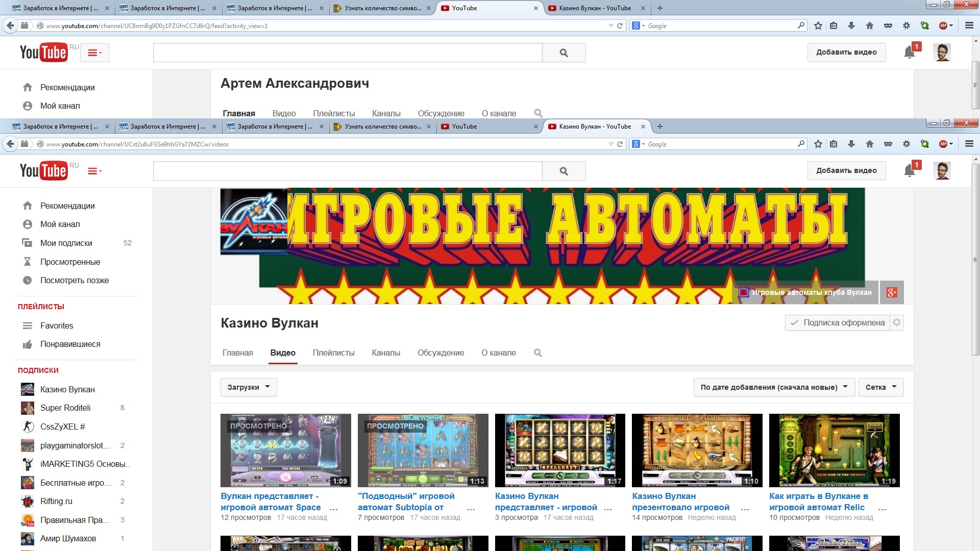The image size is (980, 551).
Task: Expand the guide menu button in lower window
Action: point(94,171)
